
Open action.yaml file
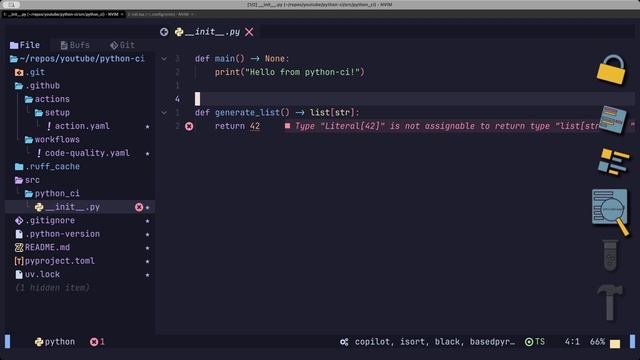[78, 126]
